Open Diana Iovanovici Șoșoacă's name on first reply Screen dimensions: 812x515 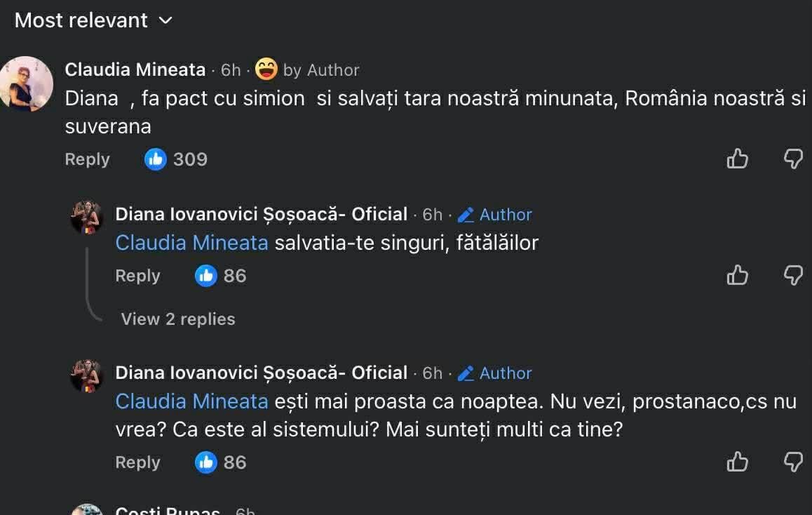pyautogui.click(x=261, y=214)
